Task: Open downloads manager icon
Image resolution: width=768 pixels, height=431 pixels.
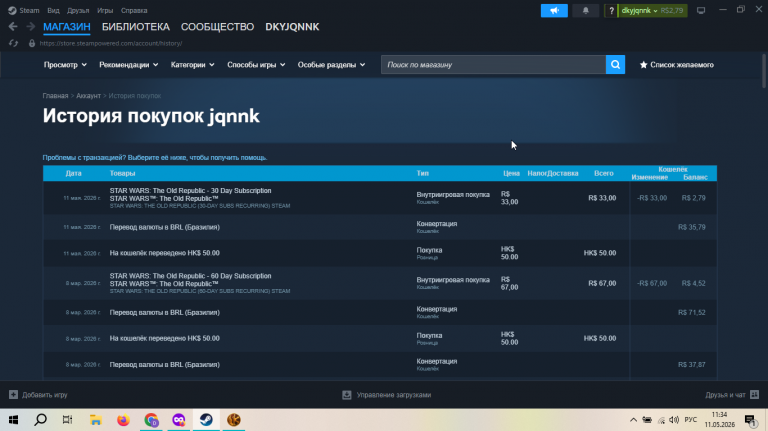Action: tap(347, 395)
